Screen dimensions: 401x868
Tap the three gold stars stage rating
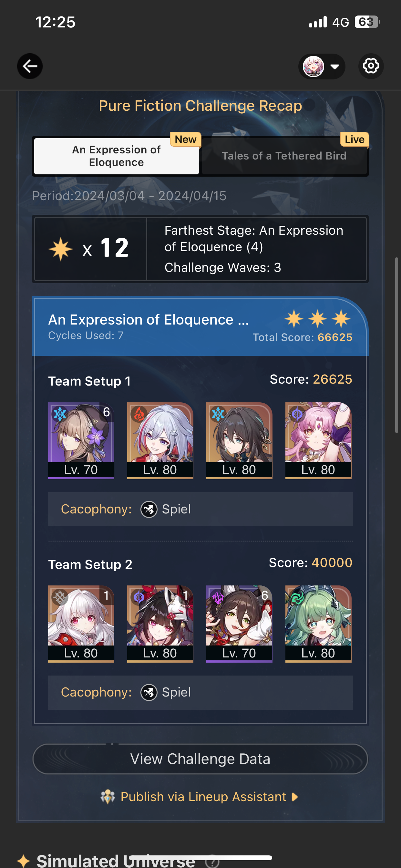coord(317,319)
